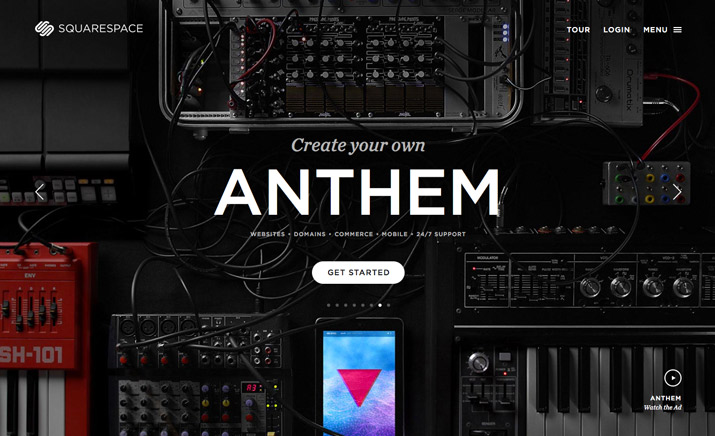This screenshot has width=715, height=436.
Task: Click the tablet screen with red triangle
Action: click(x=359, y=383)
